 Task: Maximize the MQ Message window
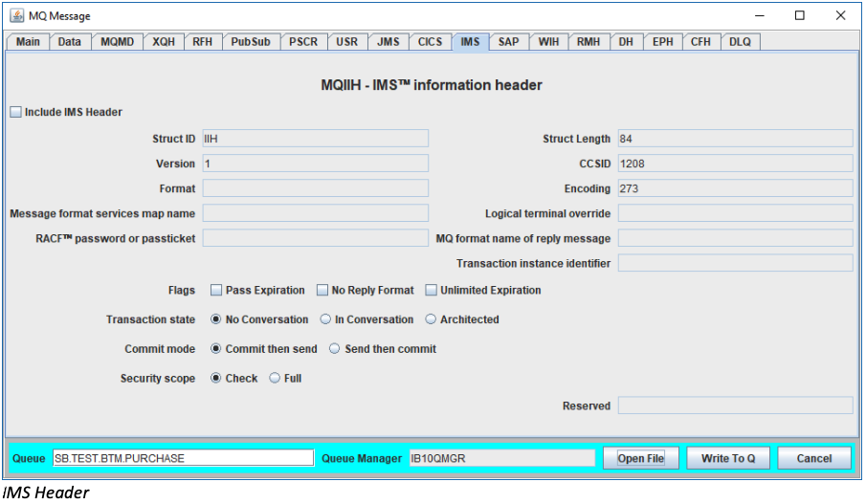(799, 15)
